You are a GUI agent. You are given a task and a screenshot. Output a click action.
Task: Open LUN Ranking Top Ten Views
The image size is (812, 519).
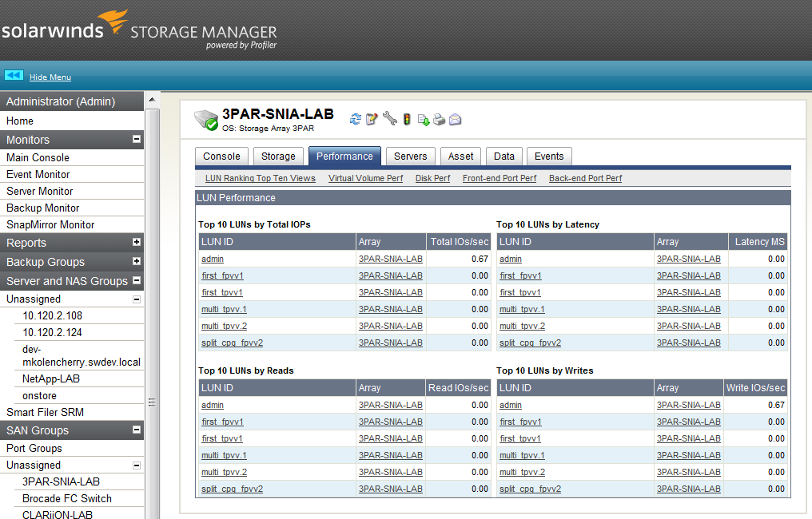260,178
